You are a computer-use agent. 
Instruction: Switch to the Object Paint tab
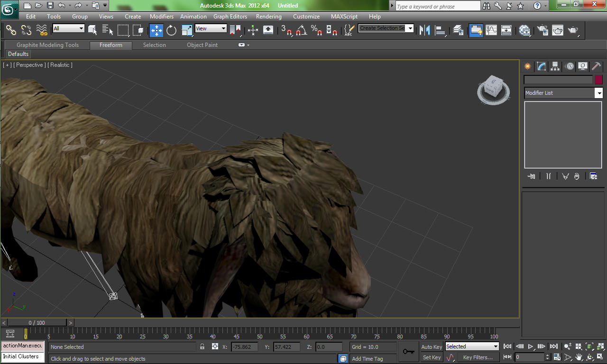click(202, 45)
